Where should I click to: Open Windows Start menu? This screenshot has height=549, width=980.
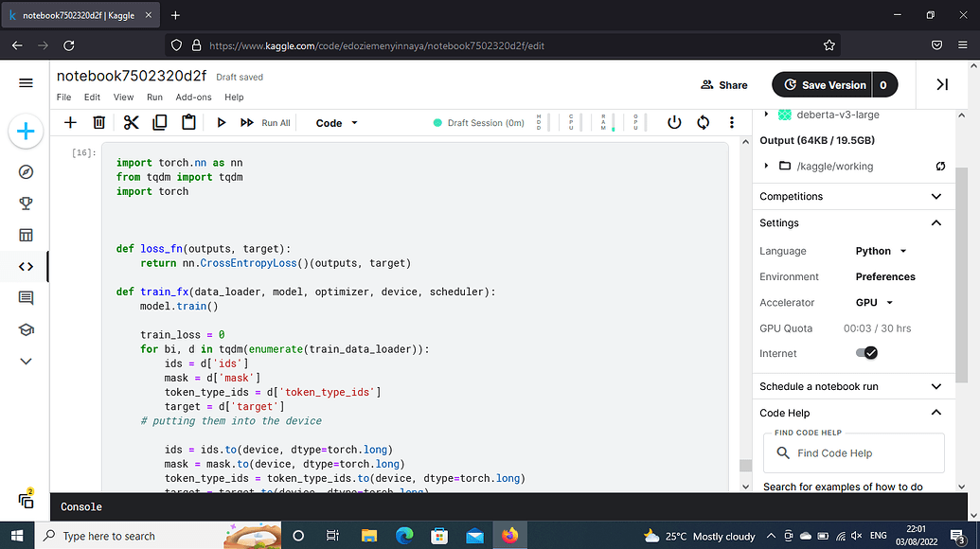click(17, 536)
